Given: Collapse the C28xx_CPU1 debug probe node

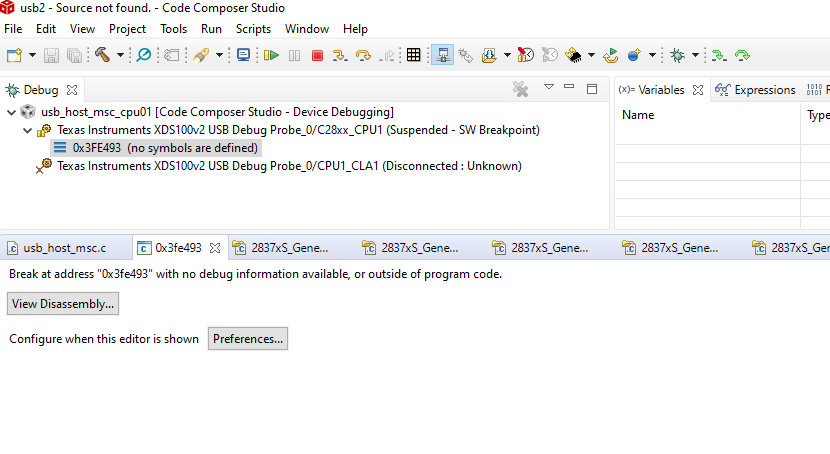Looking at the screenshot, I should click(27, 130).
